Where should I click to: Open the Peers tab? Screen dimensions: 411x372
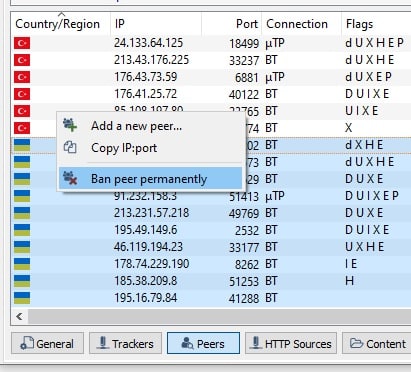(x=203, y=343)
